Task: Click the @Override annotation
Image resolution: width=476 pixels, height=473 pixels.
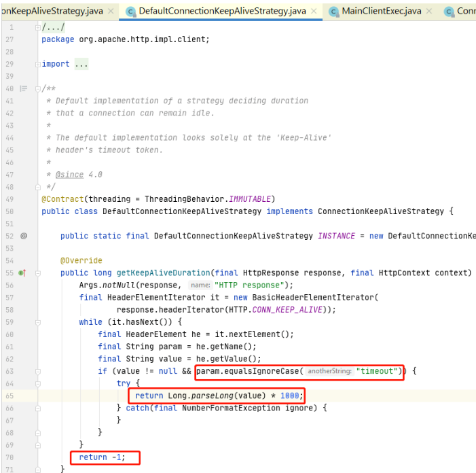Action: (x=81, y=261)
